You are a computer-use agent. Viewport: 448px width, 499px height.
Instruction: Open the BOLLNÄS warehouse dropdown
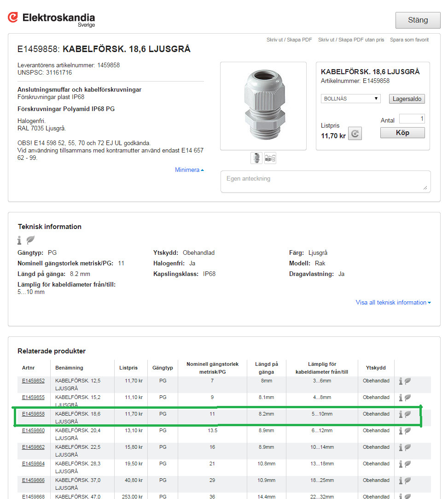click(350, 99)
